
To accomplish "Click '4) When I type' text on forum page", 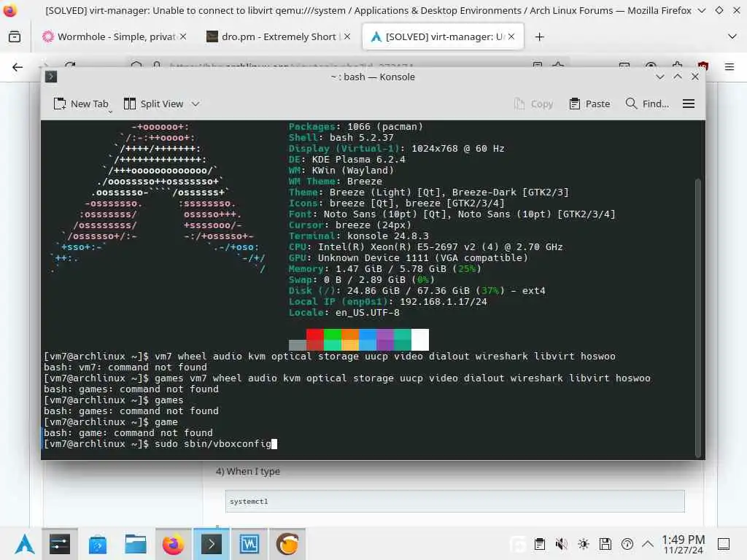I will 248,472.
